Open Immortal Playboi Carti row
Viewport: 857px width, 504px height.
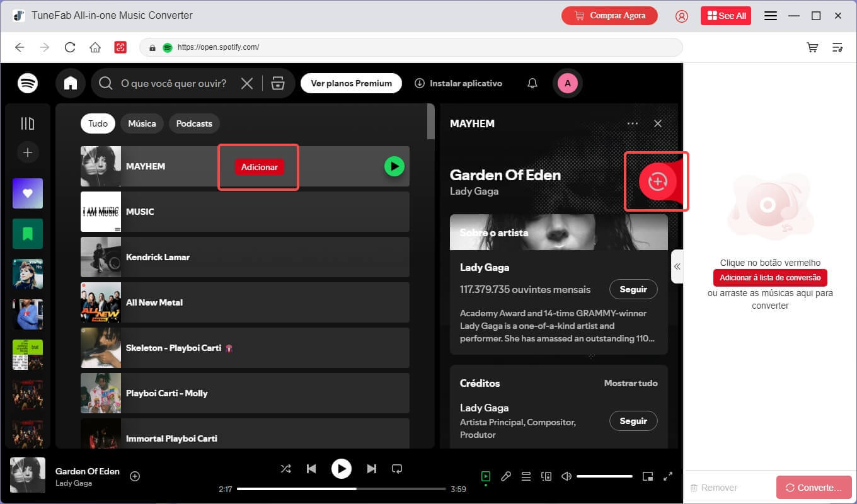(245, 433)
